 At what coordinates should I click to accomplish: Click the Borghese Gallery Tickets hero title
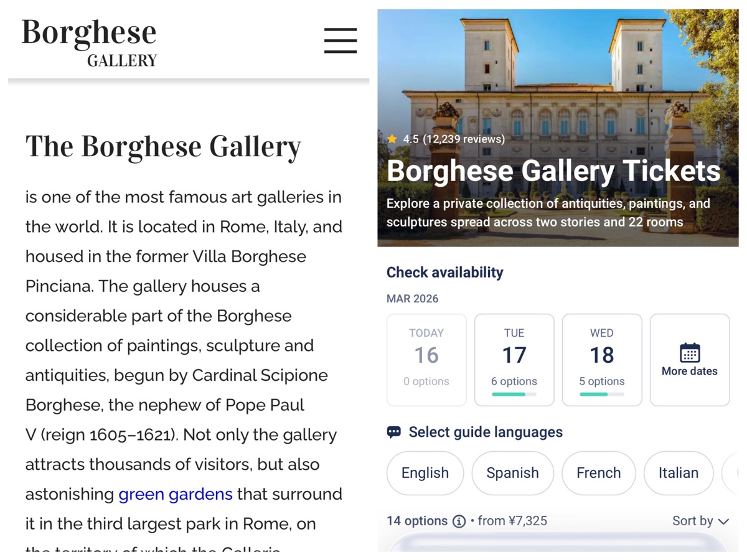point(553,171)
